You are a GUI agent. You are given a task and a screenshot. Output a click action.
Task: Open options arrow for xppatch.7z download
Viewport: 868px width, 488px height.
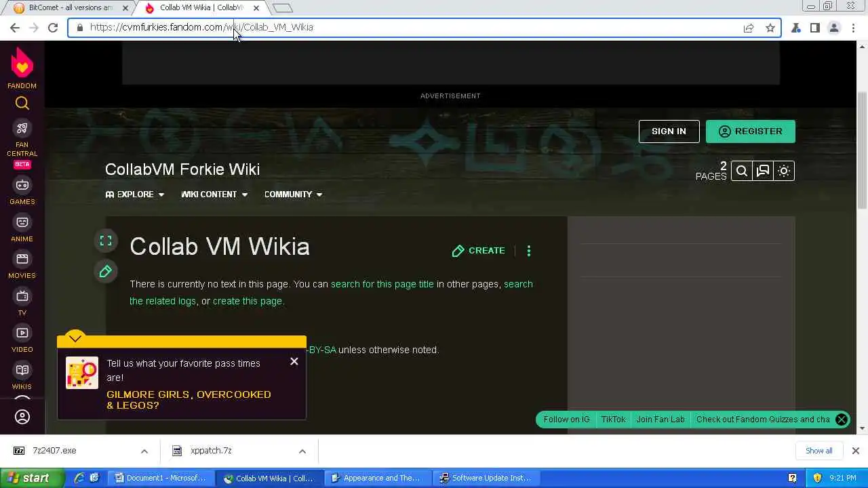[x=302, y=451]
